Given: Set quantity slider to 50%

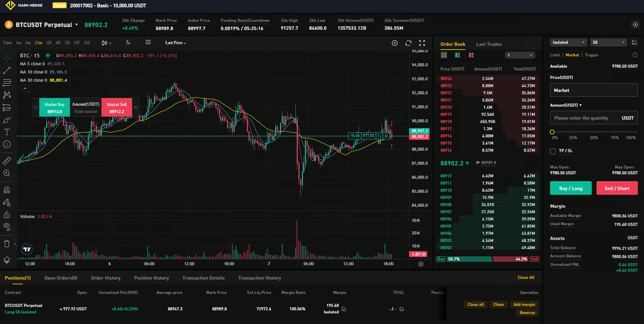Looking at the screenshot, I should pyautogui.click(x=594, y=132).
